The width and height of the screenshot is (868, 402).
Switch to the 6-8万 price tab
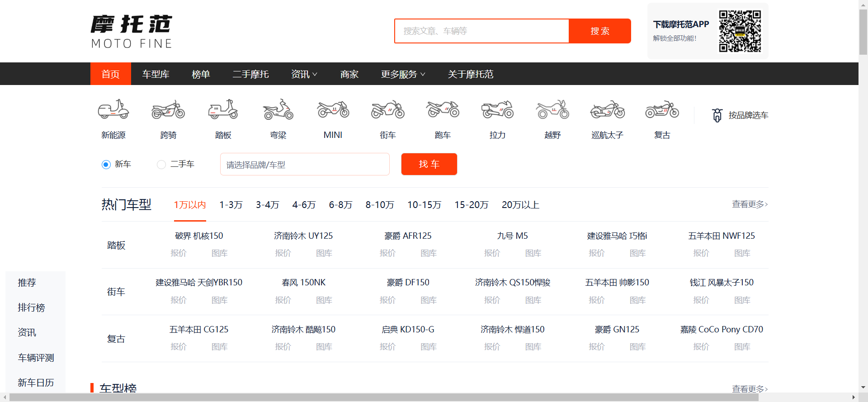340,205
